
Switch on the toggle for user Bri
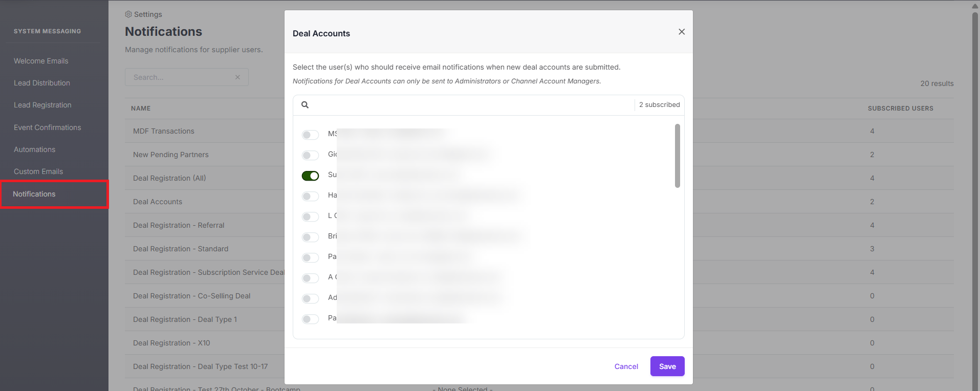[x=310, y=237]
